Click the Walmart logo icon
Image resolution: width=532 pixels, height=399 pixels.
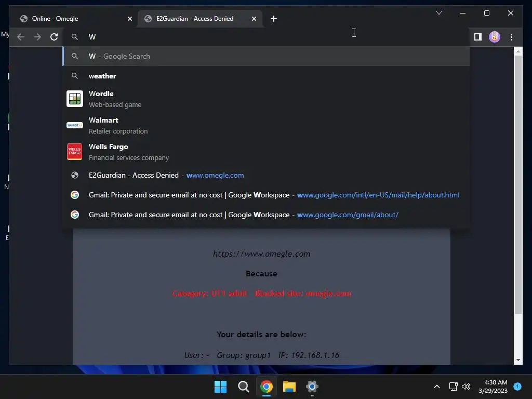pos(75,125)
